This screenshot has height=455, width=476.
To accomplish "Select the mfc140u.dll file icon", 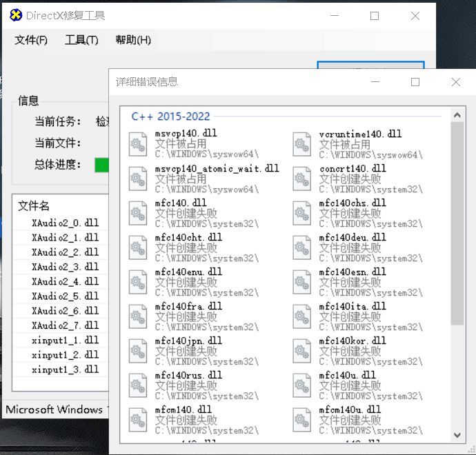I will click(x=301, y=385).
